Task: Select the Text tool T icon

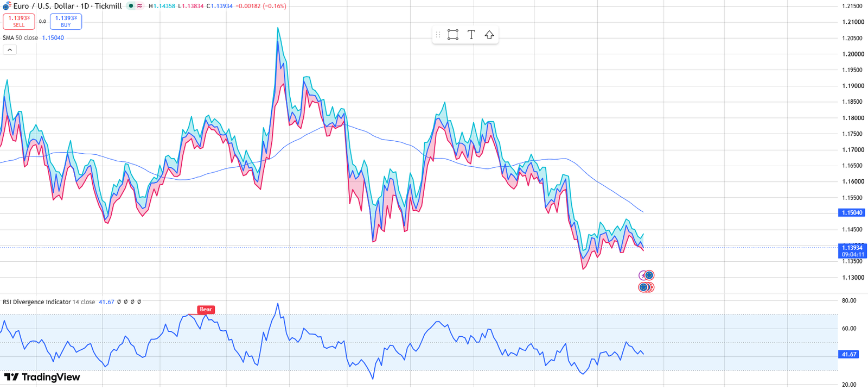Action: pyautogui.click(x=471, y=35)
